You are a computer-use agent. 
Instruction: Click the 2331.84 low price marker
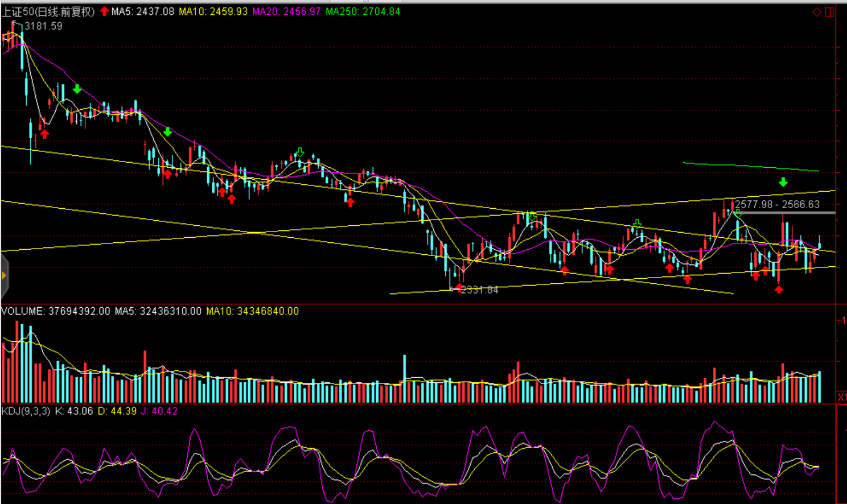click(479, 290)
